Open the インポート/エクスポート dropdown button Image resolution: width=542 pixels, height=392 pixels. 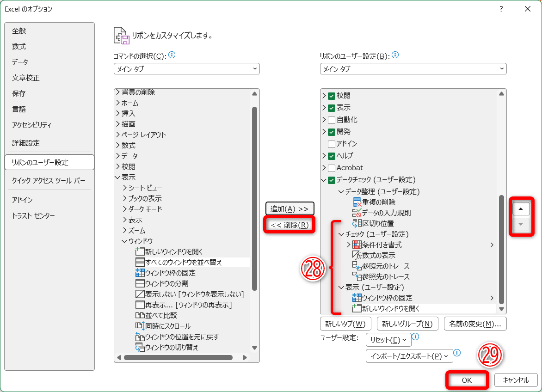pos(409,356)
